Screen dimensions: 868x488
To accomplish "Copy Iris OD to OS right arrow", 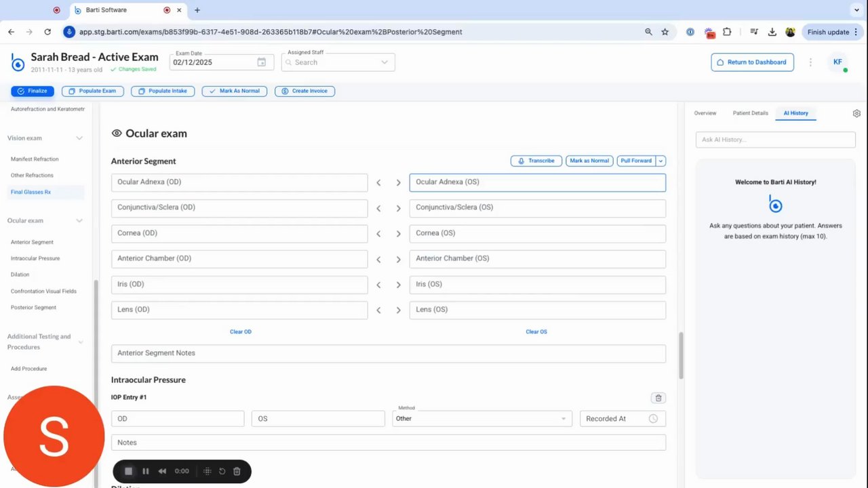I will 399,285.
